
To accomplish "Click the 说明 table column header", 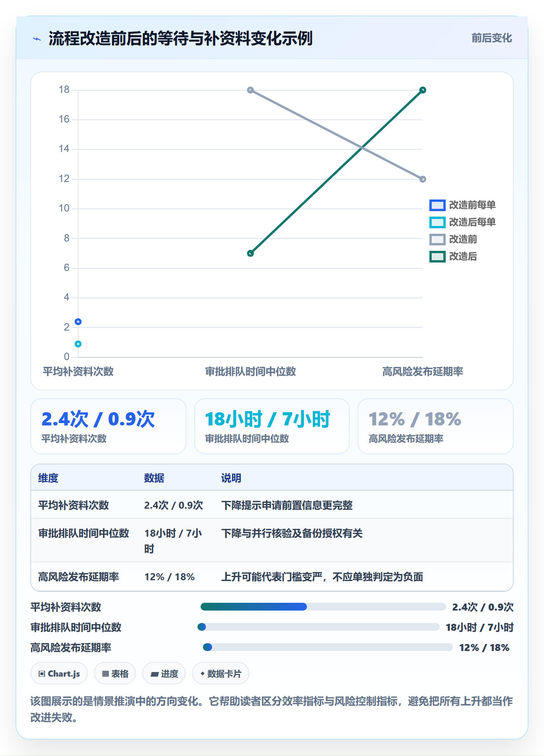I will click(231, 478).
